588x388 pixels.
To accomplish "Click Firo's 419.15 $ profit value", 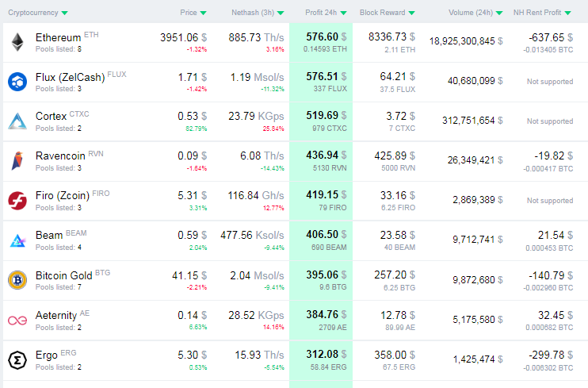I will (x=326, y=195).
